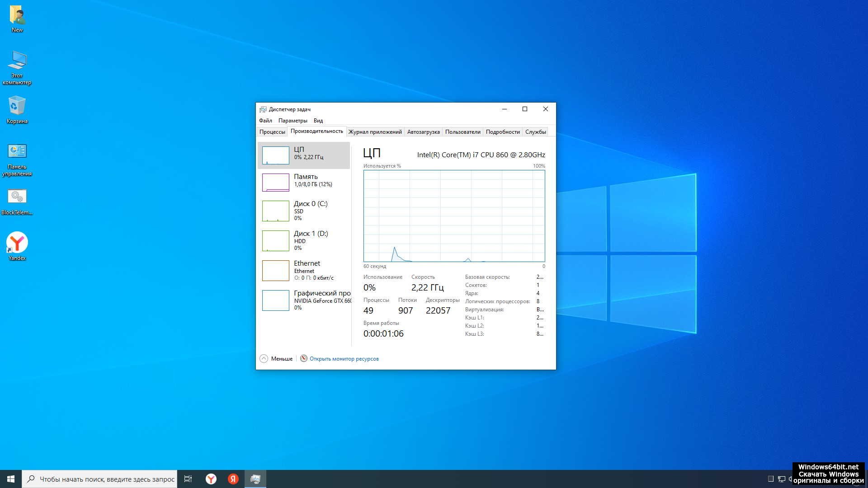Viewport: 868px width, 488px height.
Task: Open the Файл menu
Action: click(265, 121)
